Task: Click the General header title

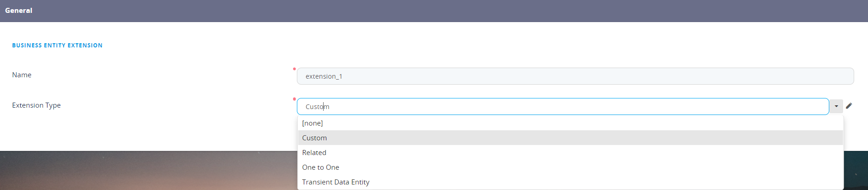Action: [x=18, y=11]
